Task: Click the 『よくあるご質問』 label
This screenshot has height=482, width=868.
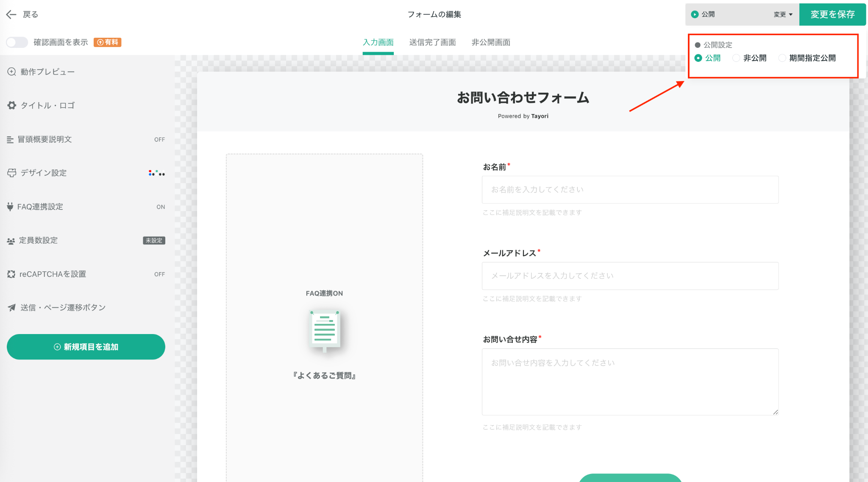Action: pos(325,376)
